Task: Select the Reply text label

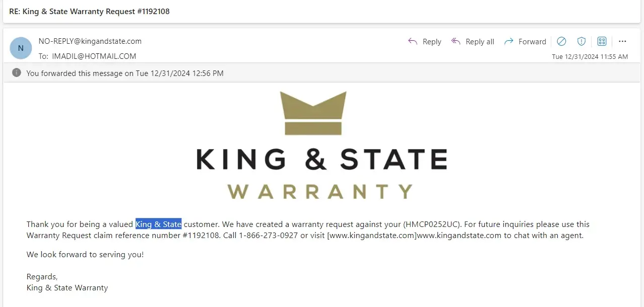Action: click(x=432, y=42)
